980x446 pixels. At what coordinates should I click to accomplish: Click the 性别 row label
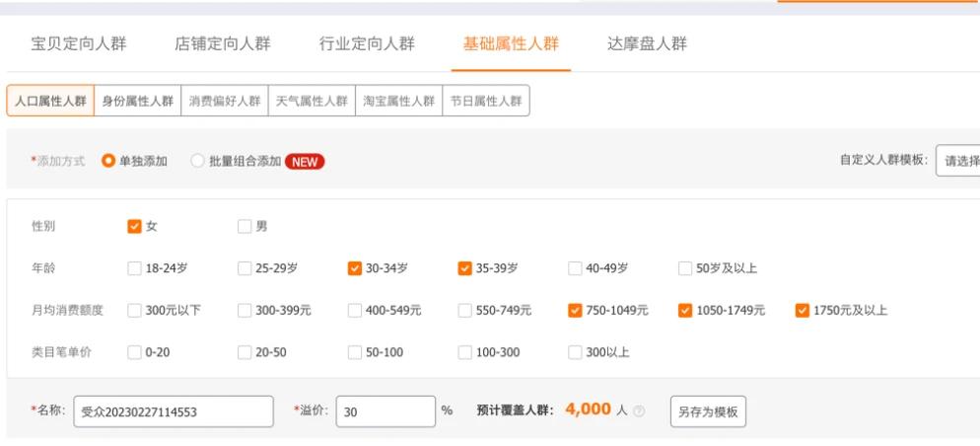click(x=43, y=226)
